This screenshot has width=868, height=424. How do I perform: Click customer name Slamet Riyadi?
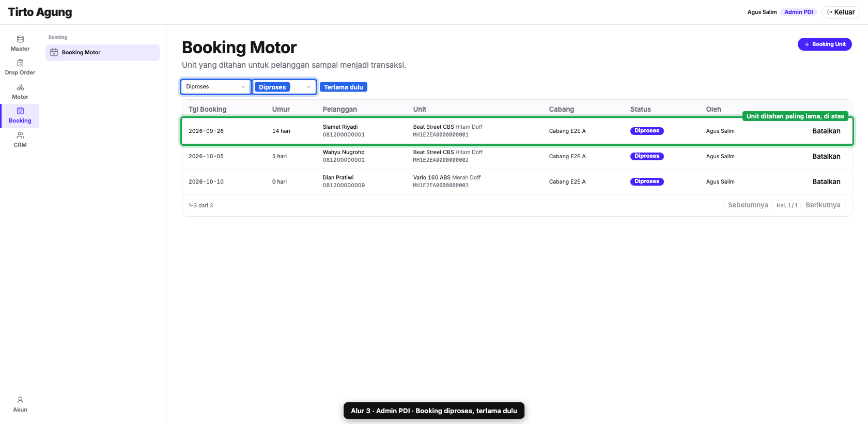click(340, 127)
